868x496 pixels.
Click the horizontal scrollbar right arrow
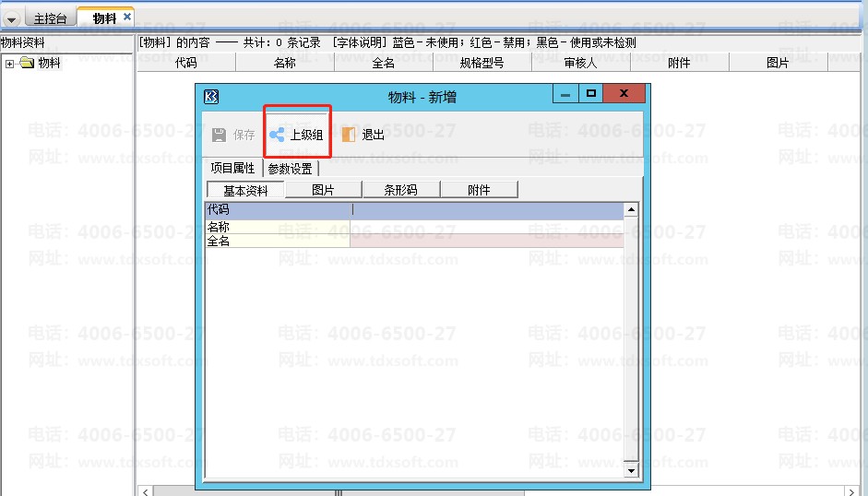[x=852, y=491]
